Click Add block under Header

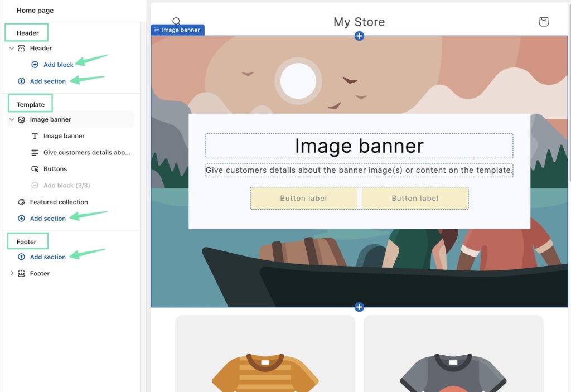(58, 65)
